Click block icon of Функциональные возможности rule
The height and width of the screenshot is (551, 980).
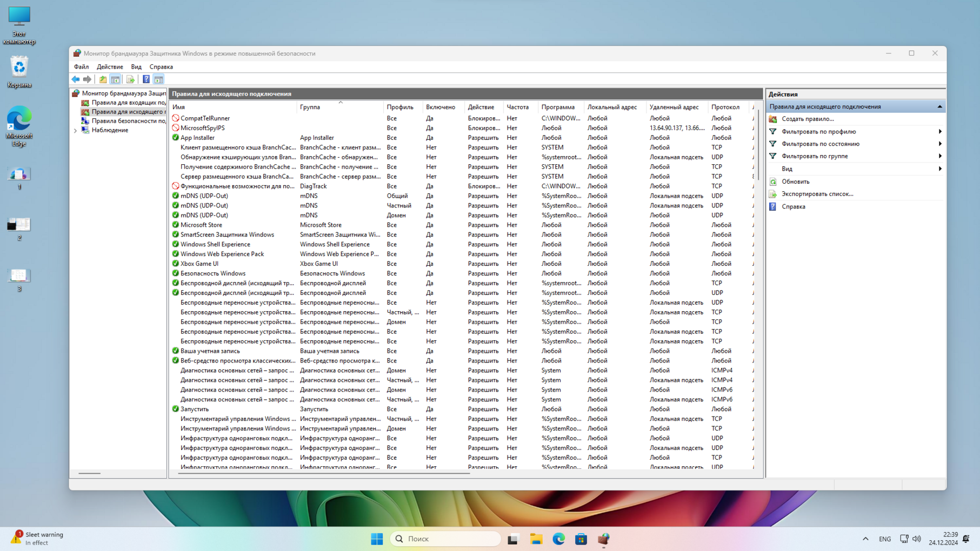[175, 186]
